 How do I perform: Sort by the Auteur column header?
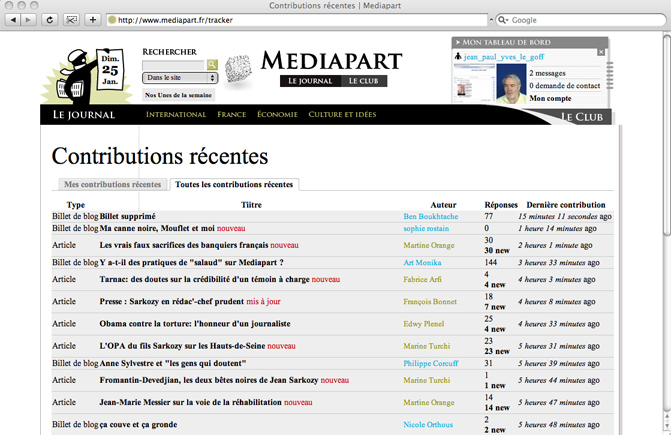pyautogui.click(x=443, y=205)
